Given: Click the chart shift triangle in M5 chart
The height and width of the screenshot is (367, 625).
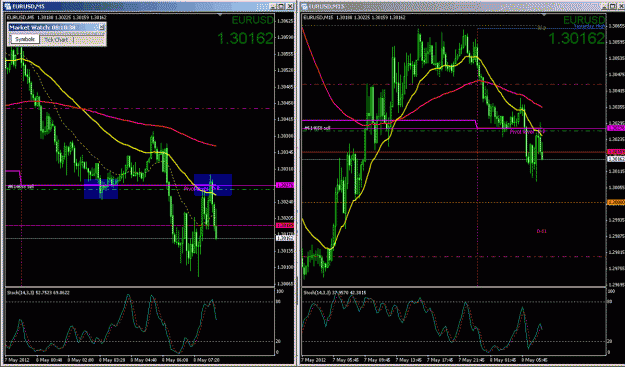Looking at the screenshot, I should (220, 14).
